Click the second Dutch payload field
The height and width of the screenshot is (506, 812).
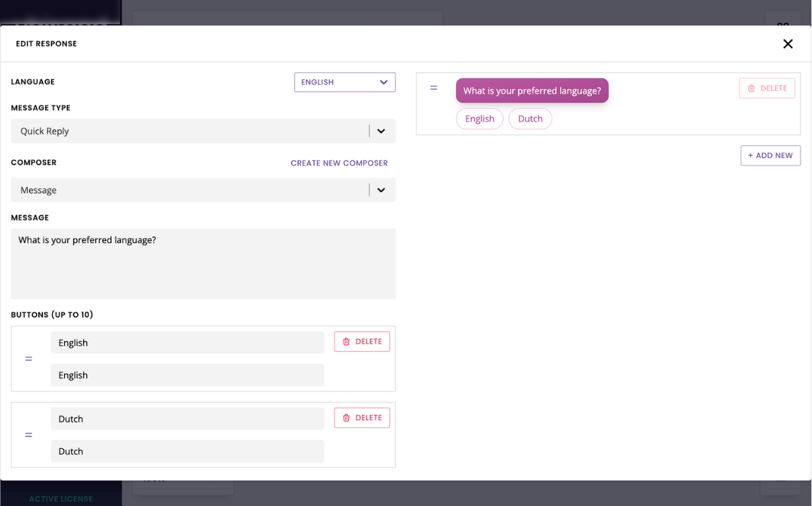click(x=187, y=451)
